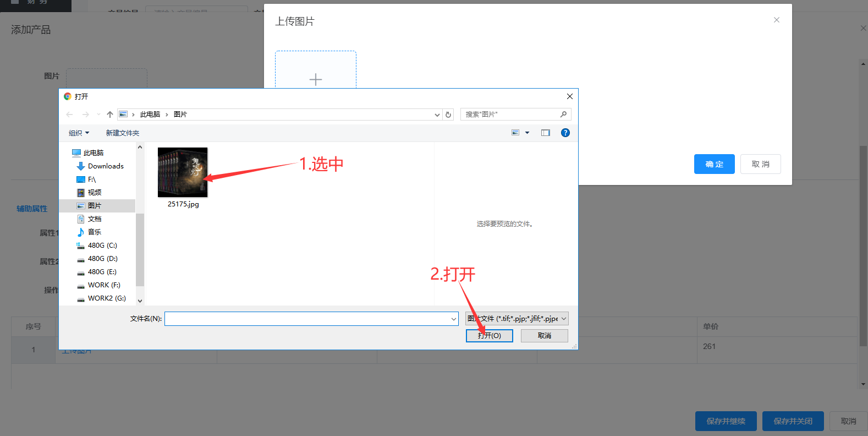The image size is (868, 436).
Task: Expand the file type filter dropdown
Action: point(563,319)
